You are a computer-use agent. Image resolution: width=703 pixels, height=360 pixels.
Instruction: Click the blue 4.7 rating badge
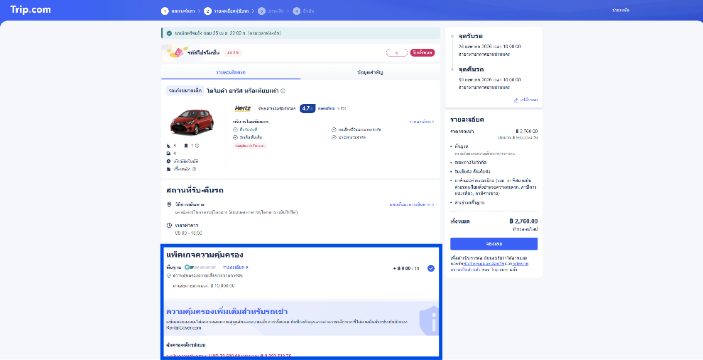307,108
